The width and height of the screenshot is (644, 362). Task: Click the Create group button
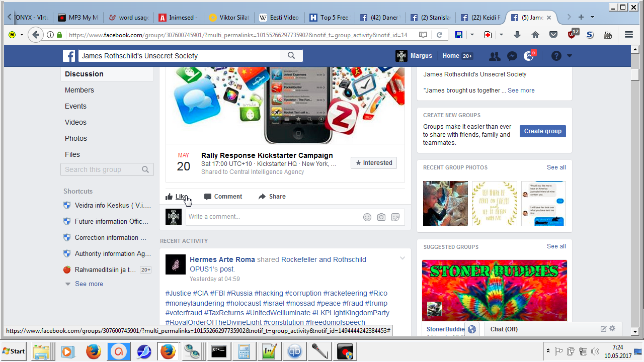tap(543, 131)
